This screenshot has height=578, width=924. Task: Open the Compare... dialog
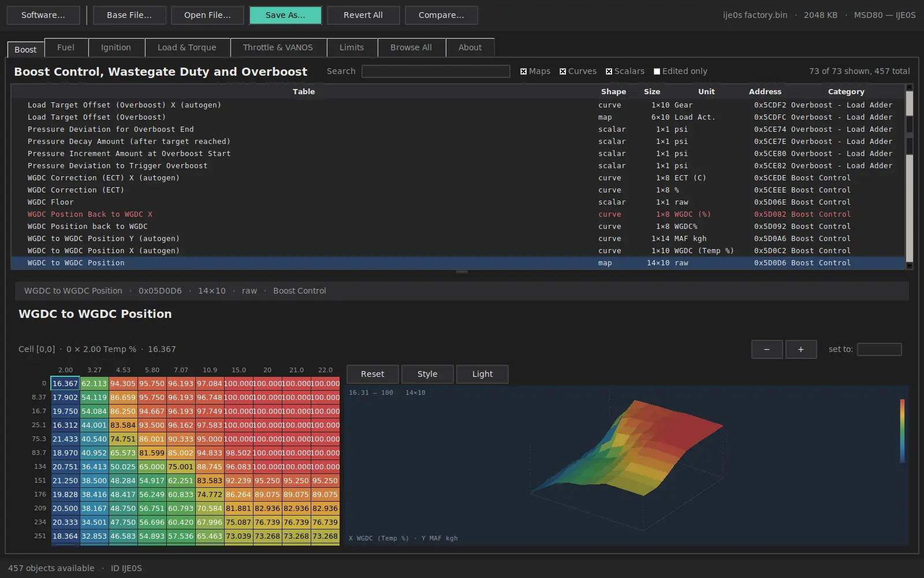[441, 15]
